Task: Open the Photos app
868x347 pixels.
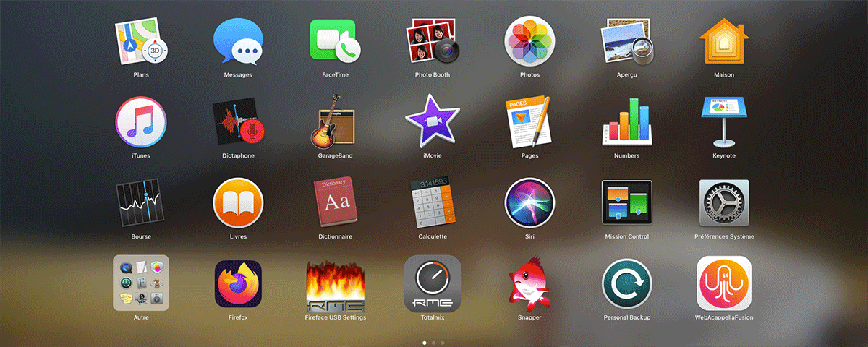Action: (x=529, y=41)
